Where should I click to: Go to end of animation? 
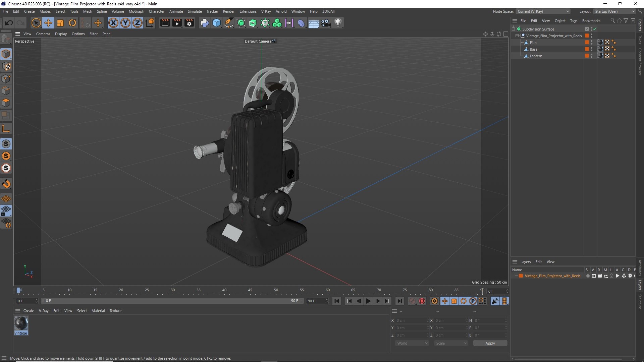[399, 301]
